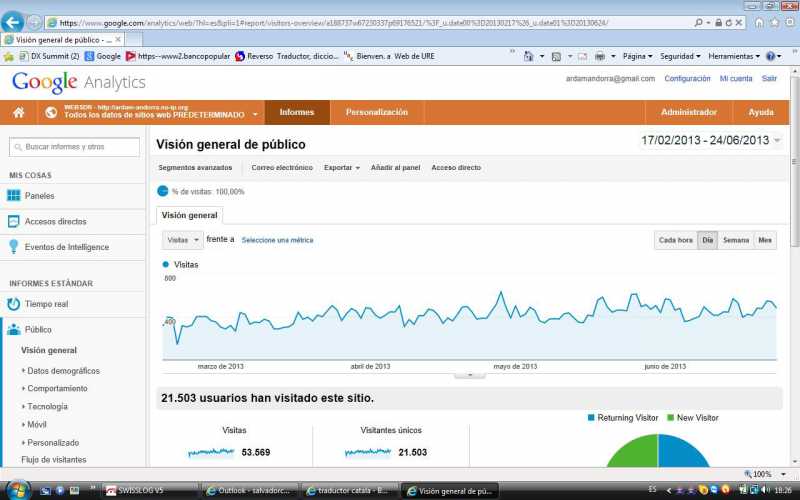
Task: Switch chart granularity to Mes
Action: pyautogui.click(x=764, y=240)
